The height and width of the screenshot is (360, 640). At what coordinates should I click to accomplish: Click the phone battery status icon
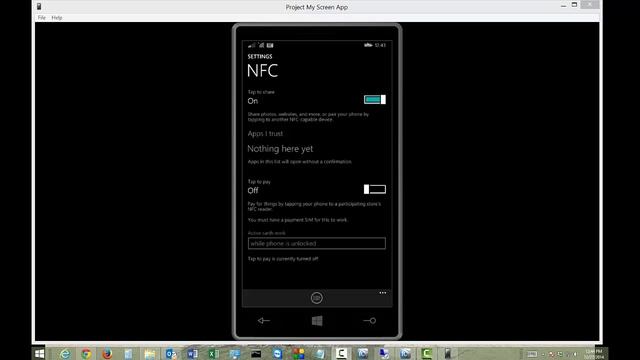tap(368, 45)
